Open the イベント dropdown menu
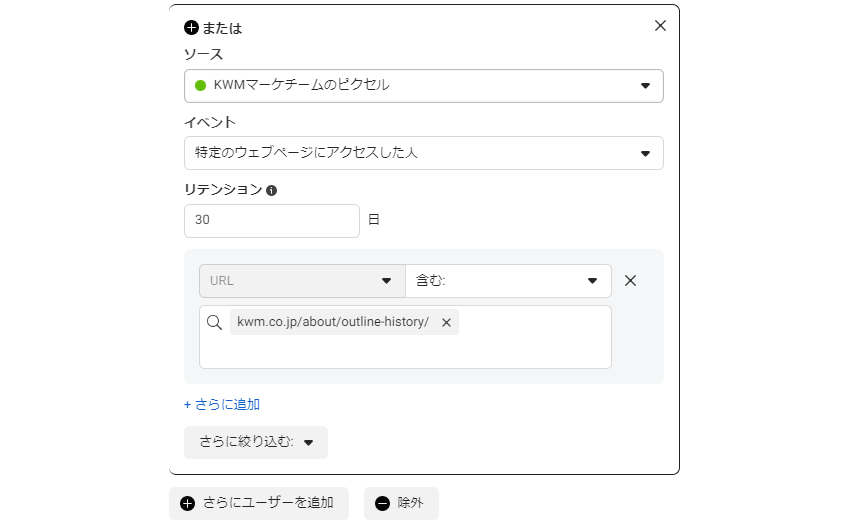This screenshot has width=850, height=520. pyautogui.click(x=423, y=153)
